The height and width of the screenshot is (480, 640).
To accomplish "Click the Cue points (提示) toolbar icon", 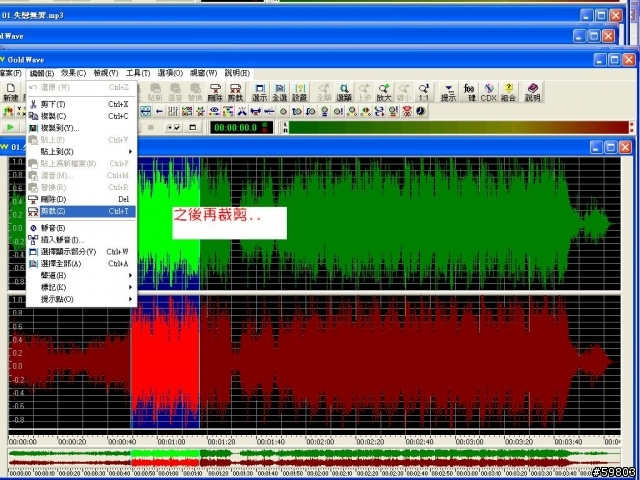I will [x=448, y=92].
